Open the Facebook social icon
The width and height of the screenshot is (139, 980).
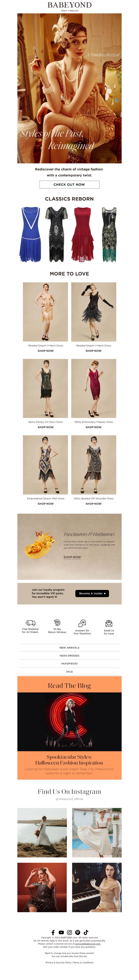click(x=53, y=932)
